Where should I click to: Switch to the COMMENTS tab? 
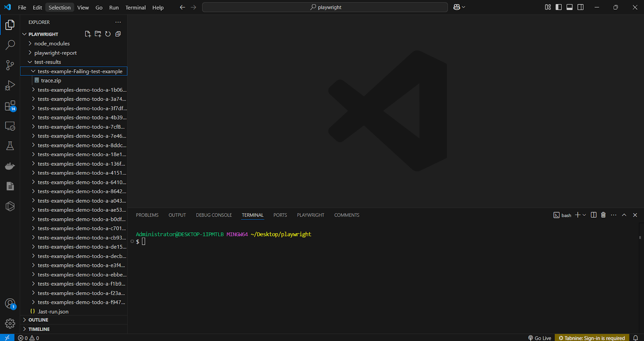347,215
